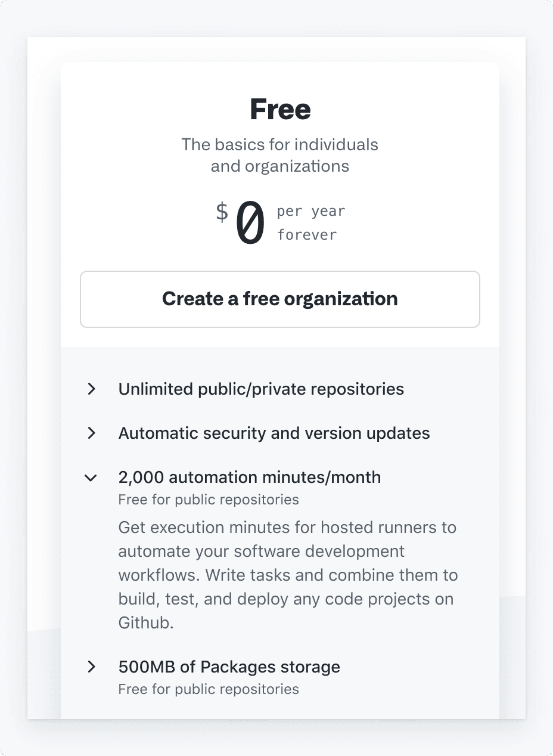553x756 pixels.
Task: Click the right-arrow icon beside Unlimited repositories
Action: pyautogui.click(x=91, y=389)
